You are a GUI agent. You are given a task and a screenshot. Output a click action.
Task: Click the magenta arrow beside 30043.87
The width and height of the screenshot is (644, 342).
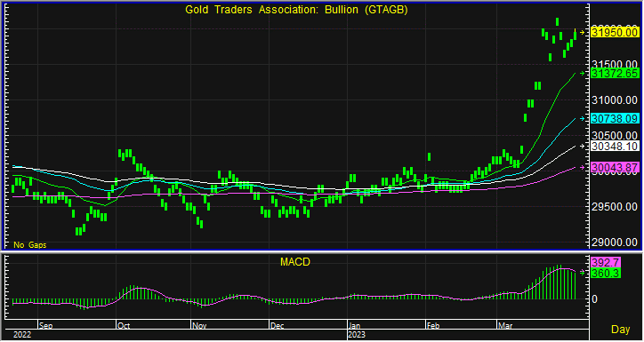582,167
